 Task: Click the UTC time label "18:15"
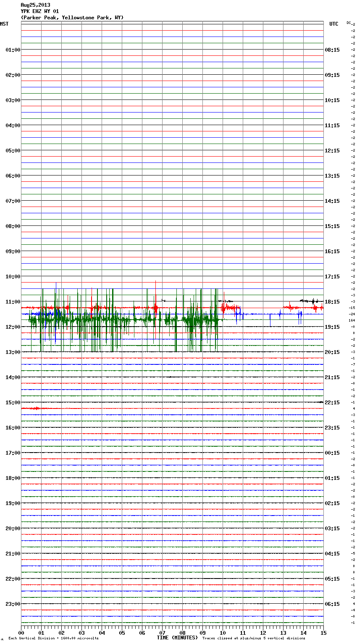pyautogui.click(x=332, y=302)
